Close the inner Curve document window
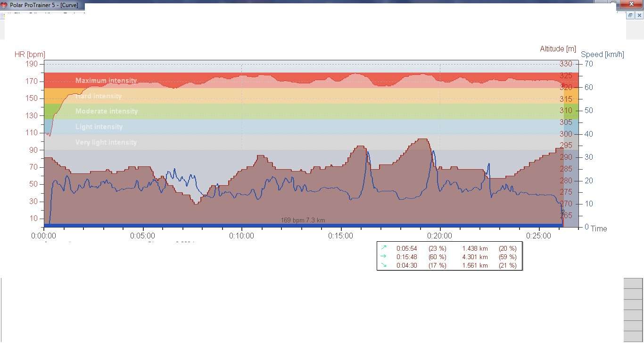Screen dimensions: 644x343 pos(639,15)
